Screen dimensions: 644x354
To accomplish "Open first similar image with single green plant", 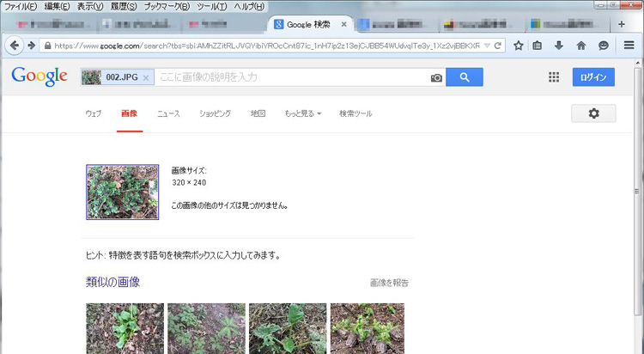I will 125,328.
